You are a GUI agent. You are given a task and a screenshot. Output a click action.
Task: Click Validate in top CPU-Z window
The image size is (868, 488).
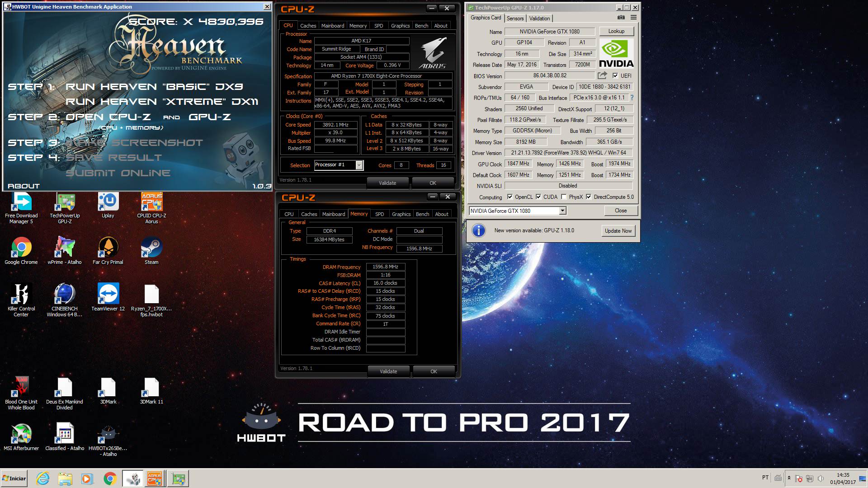click(387, 183)
